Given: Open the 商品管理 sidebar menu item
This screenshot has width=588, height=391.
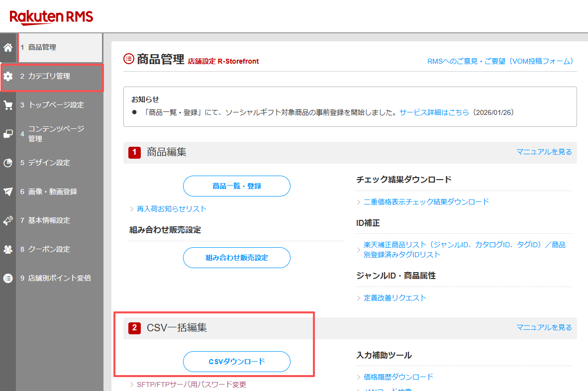Looking at the screenshot, I should pos(60,48).
